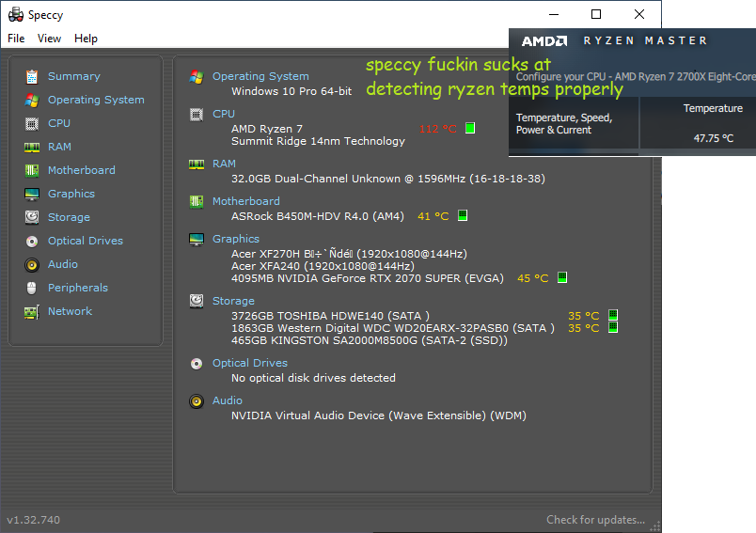
Task: Click the Network card icon in sidebar
Action: pyautogui.click(x=32, y=312)
